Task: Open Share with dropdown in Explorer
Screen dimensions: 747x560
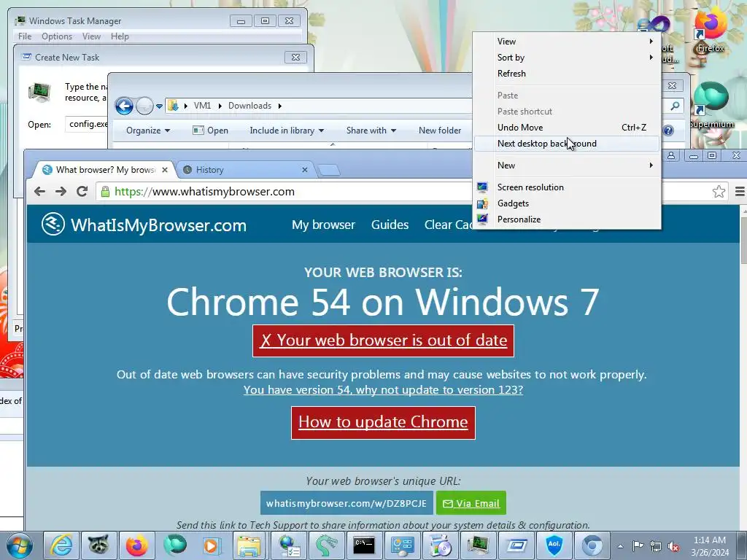Action: click(x=371, y=131)
